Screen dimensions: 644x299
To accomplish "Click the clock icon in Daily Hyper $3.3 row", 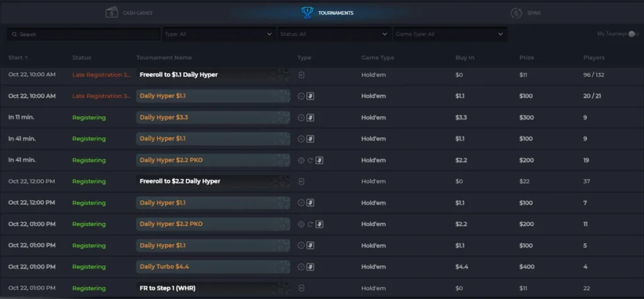I will pyautogui.click(x=301, y=117).
